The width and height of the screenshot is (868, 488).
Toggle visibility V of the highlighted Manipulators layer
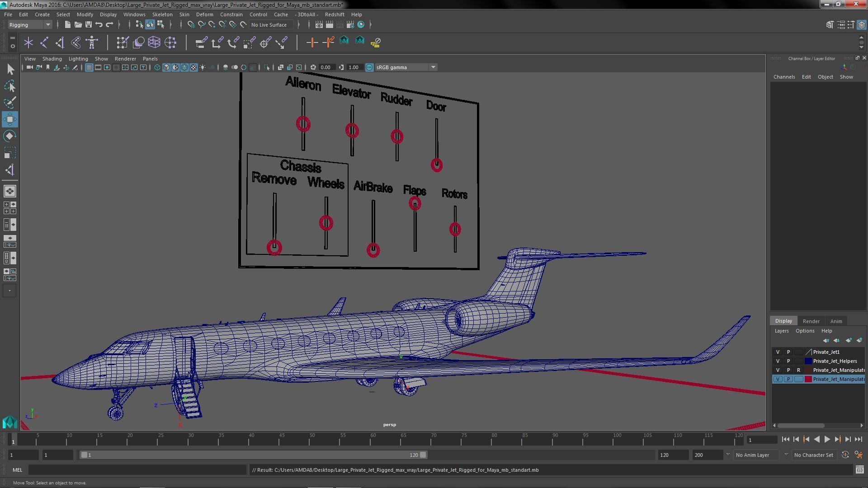click(x=778, y=379)
